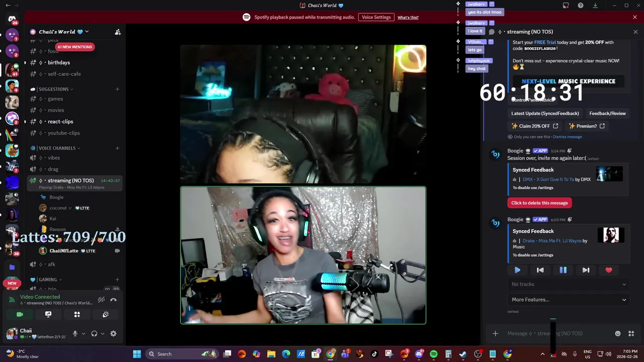Open the No tracks dropdown
The width and height of the screenshot is (644, 362).
click(x=569, y=284)
